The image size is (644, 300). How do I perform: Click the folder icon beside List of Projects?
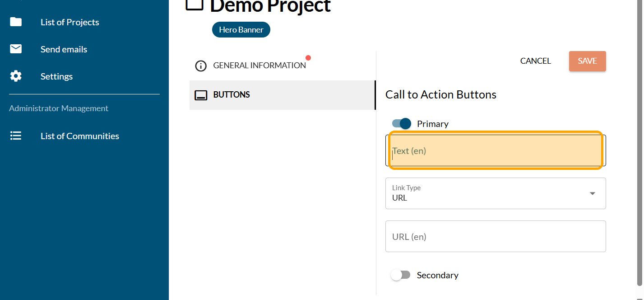16,22
